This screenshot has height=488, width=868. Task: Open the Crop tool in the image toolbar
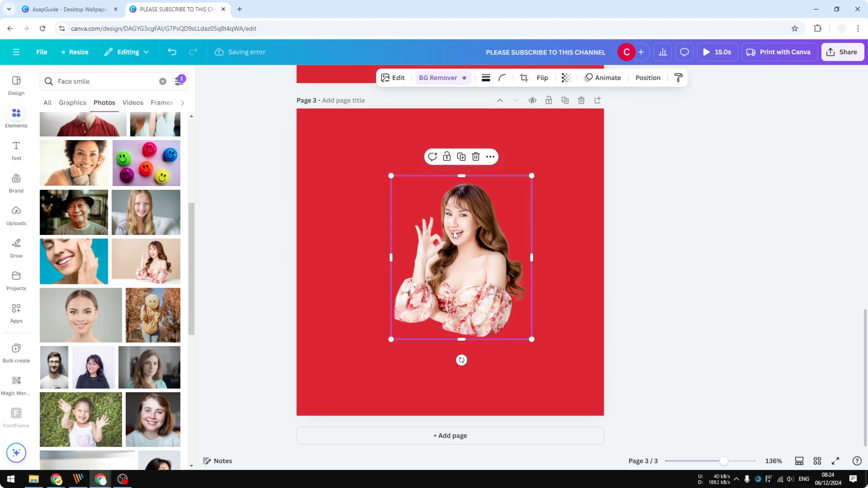click(x=524, y=78)
